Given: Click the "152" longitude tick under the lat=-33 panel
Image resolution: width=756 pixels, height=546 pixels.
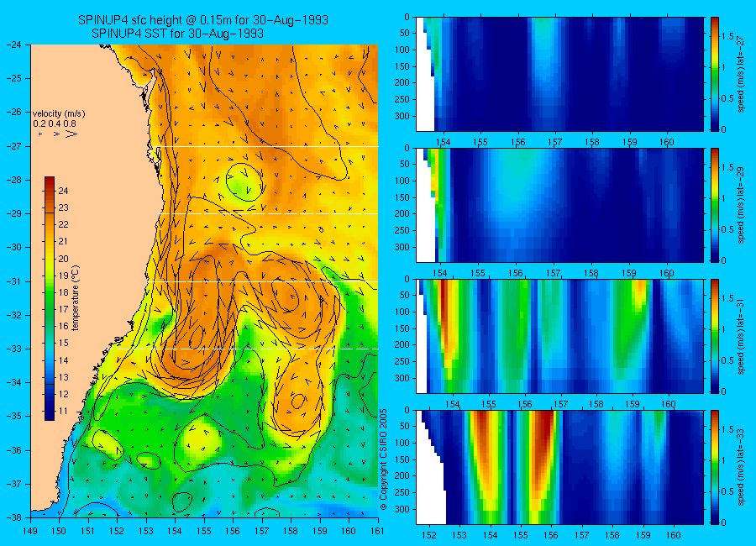Looking at the screenshot, I should 428,535.
